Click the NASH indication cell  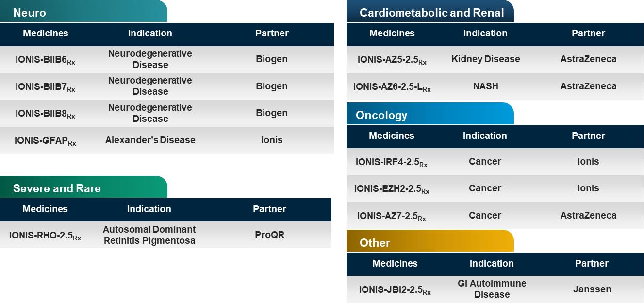485,86
